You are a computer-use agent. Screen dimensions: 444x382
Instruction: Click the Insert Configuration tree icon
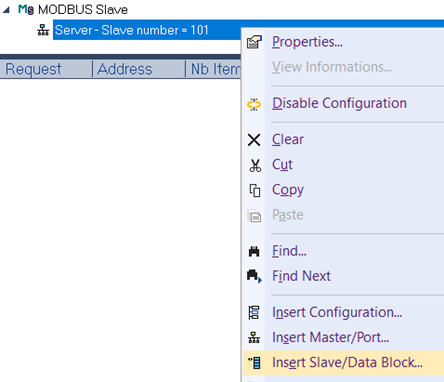point(254,313)
